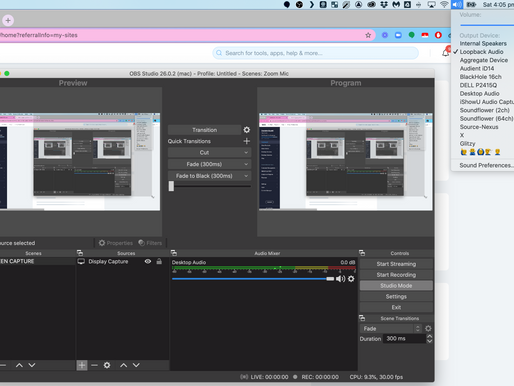Decrease Duration with the down stepper arrow
Viewport: 514px width, 386px height.
[x=430, y=341]
